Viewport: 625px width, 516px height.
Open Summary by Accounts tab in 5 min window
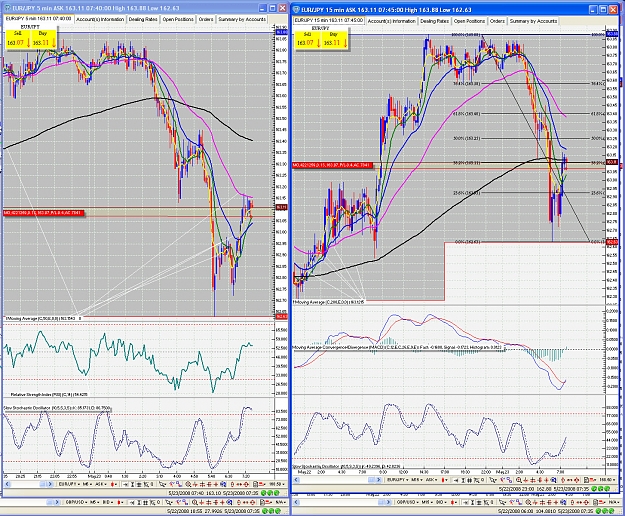[242, 19]
